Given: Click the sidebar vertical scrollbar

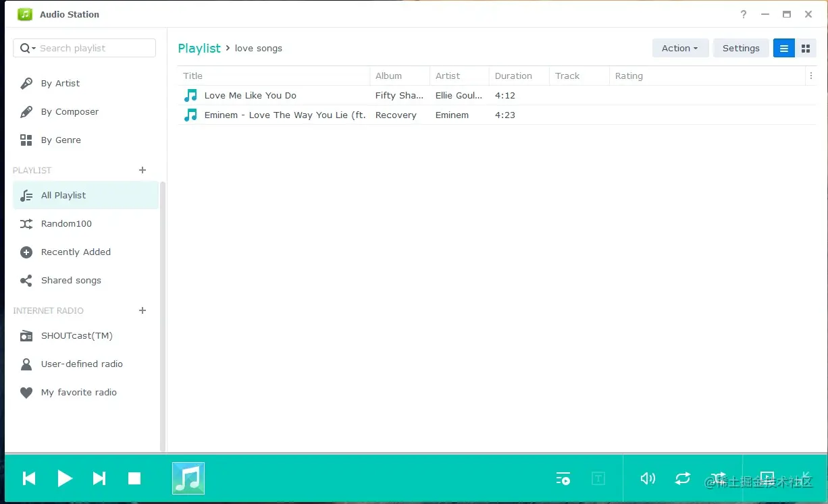Looking at the screenshot, I should click(x=163, y=316).
